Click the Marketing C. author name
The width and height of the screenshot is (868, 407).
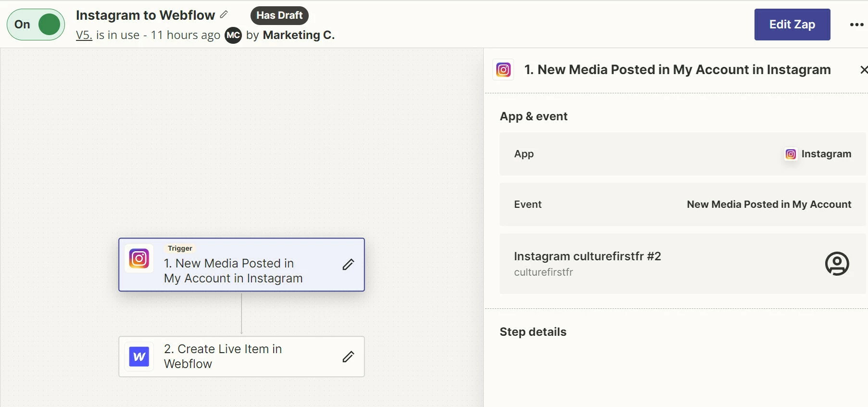point(299,35)
